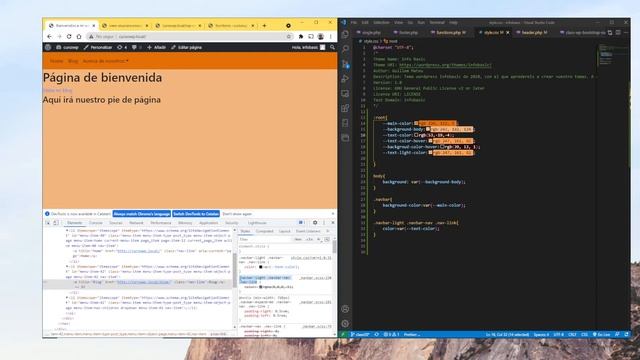Open Remote Explorer view in VS Code

point(345,93)
